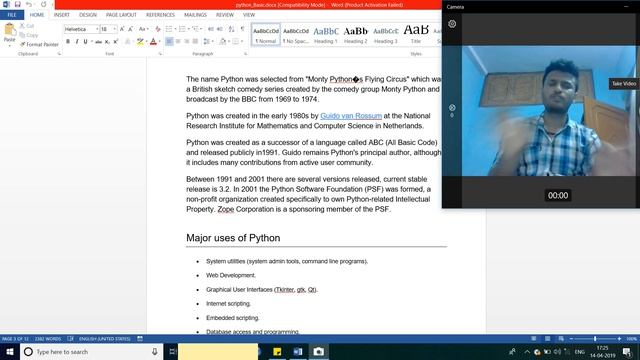Open the font size dropdown
Screen dimensions: 640x360
[115, 29]
